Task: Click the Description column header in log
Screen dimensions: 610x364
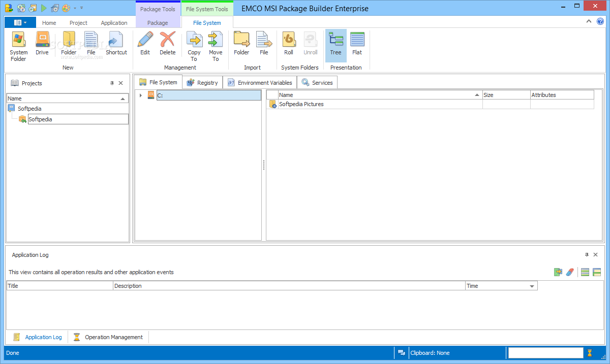Action: coord(289,286)
